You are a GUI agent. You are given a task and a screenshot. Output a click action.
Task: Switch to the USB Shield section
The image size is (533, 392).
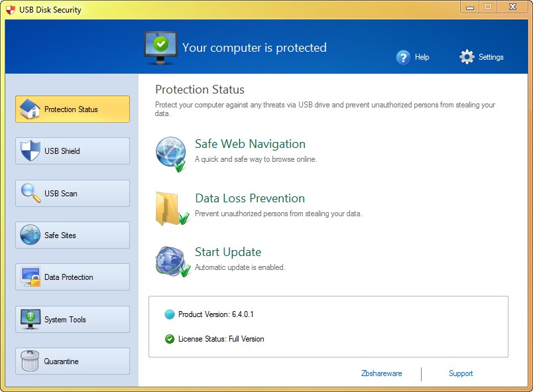pos(72,151)
